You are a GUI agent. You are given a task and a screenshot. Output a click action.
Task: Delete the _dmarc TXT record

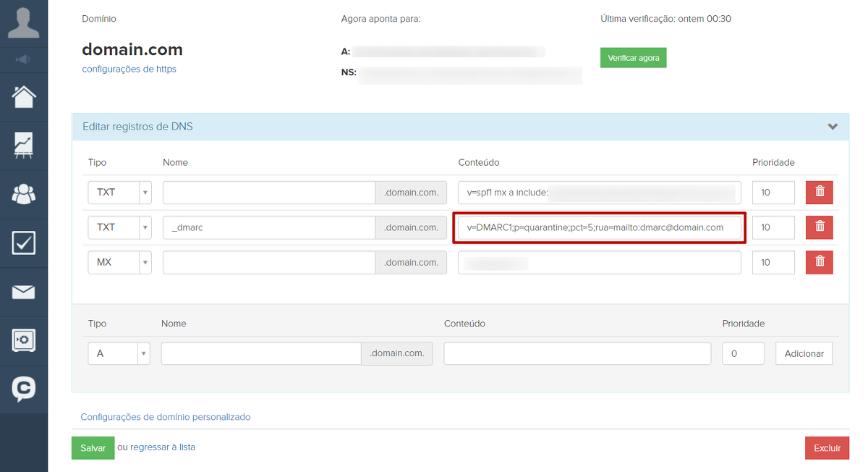pyautogui.click(x=819, y=227)
